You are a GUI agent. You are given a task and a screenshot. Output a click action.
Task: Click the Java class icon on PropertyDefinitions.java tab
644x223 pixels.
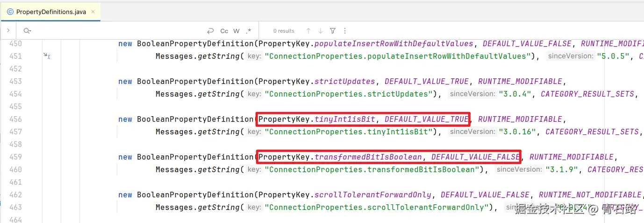(10, 12)
